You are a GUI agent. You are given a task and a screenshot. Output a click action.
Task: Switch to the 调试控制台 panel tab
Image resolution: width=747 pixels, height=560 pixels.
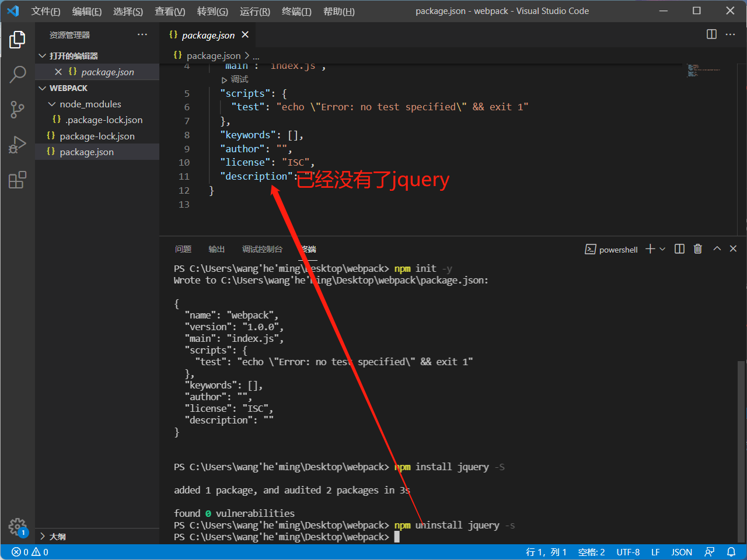(262, 249)
